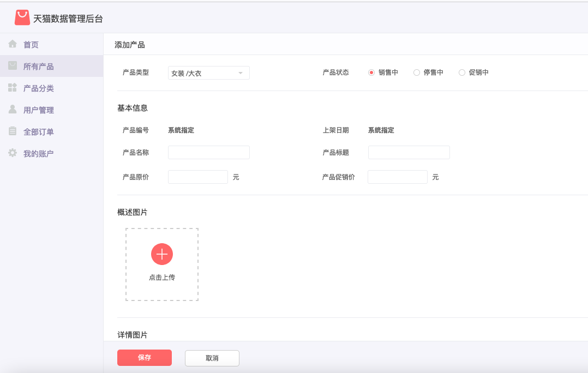This screenshot has height=373, width=588.
Task: Click the gear icon beside 我的账户
Action: pos(13,153)
